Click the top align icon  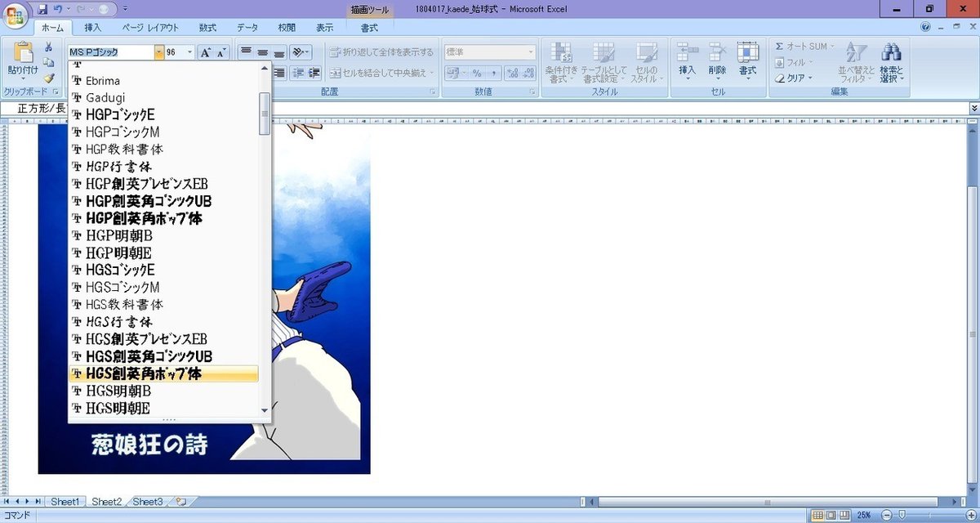[x=246, y=52]
